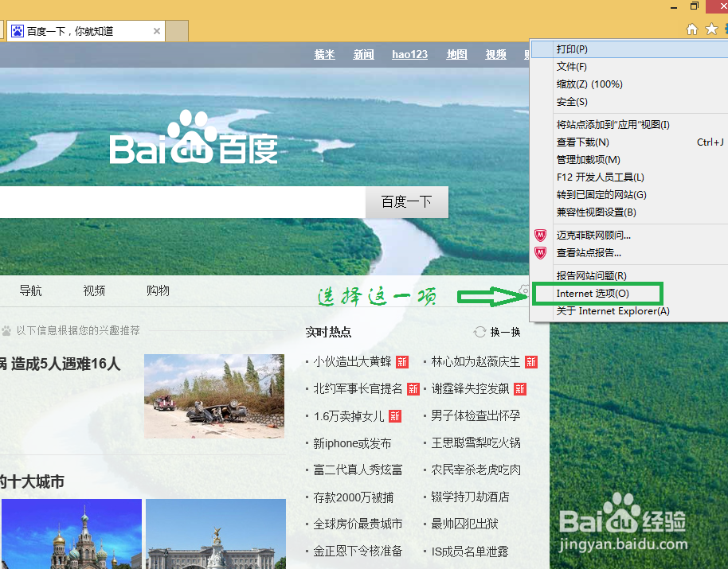The width and height of the screenshot is (728, 569).
Task: Click the 百度一下 search button
Action: tap(406, 202)
